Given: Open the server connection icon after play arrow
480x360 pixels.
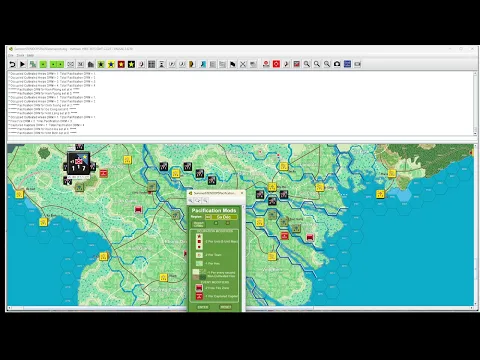Looking at the screenshot, I should [33, 64].
